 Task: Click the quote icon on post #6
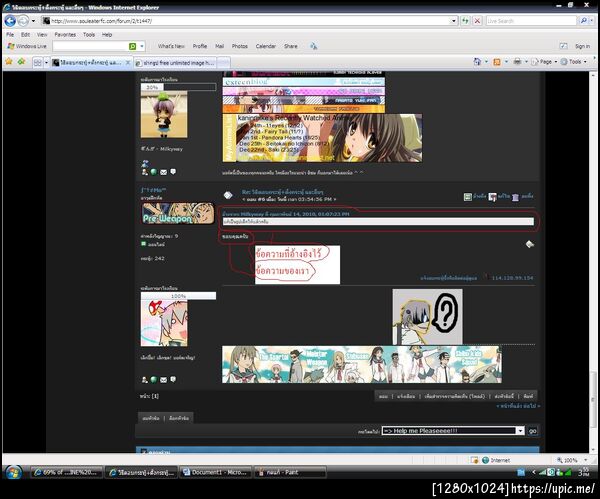(x=468, y=197)
